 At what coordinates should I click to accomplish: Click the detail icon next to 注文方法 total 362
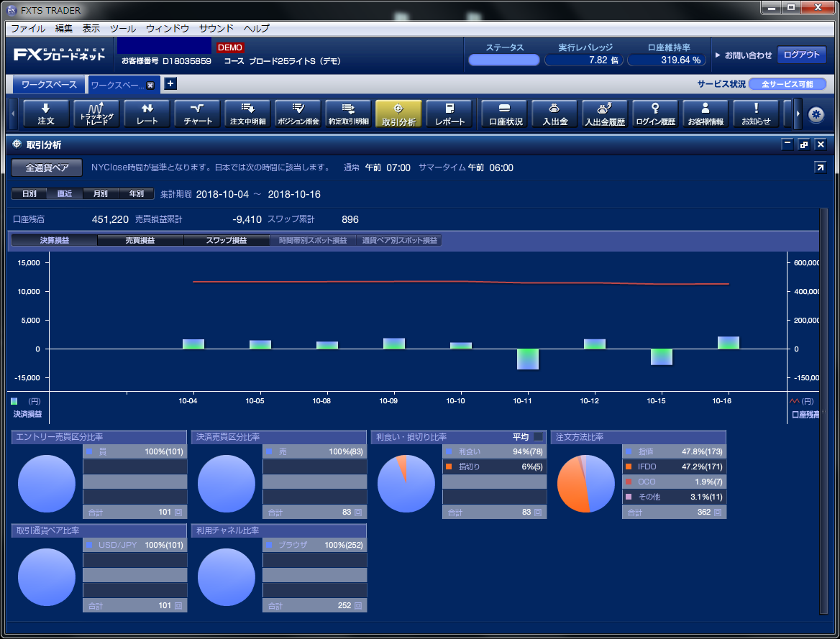718,512
